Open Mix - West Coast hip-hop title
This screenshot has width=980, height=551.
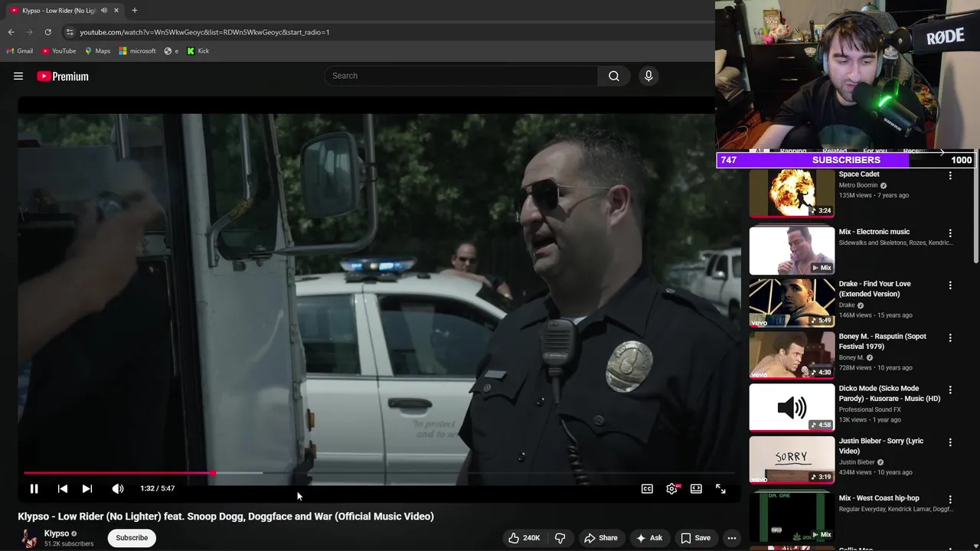point(878,498)
